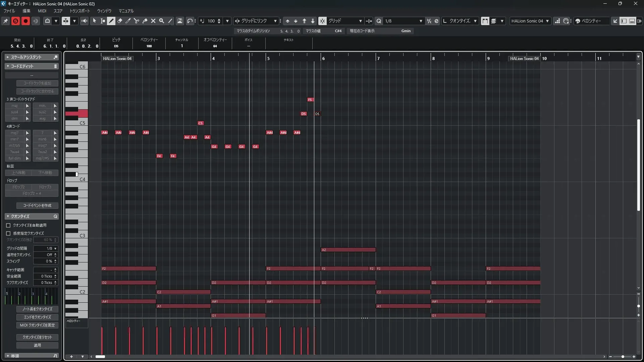
Task: Open the トランスポート menu
Action: coord(80,11)
